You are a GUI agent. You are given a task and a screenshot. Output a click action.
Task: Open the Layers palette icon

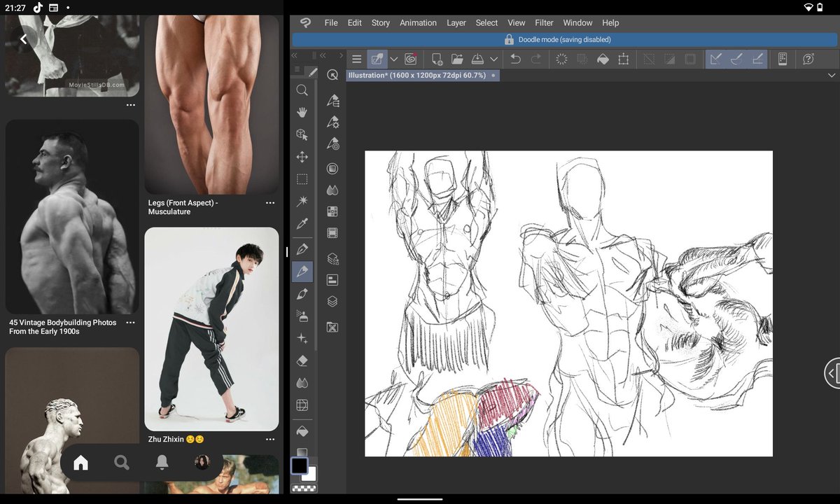pos(332,302)
